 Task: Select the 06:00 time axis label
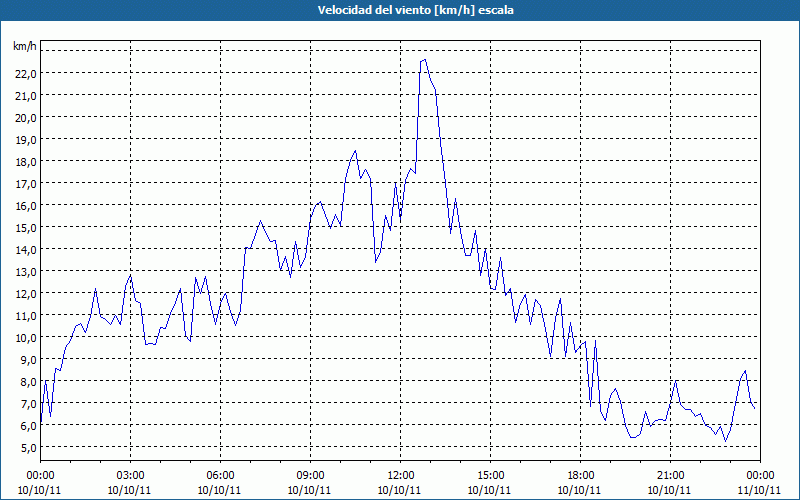click(x=220, y=475)
